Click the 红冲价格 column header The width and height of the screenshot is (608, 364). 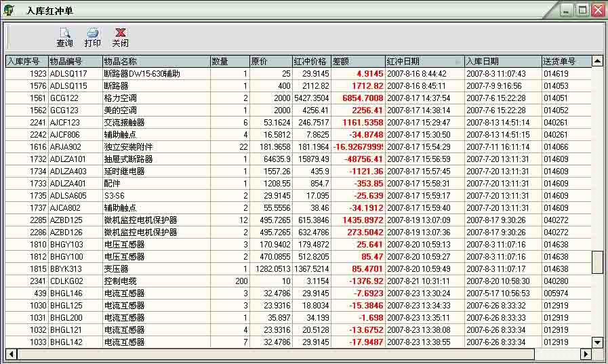[312, 62]
